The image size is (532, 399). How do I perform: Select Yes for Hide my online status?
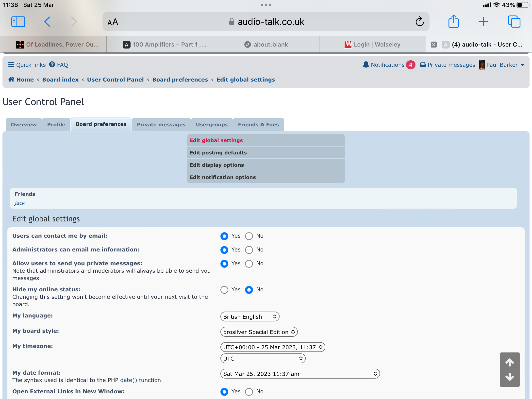click(224, 290)
